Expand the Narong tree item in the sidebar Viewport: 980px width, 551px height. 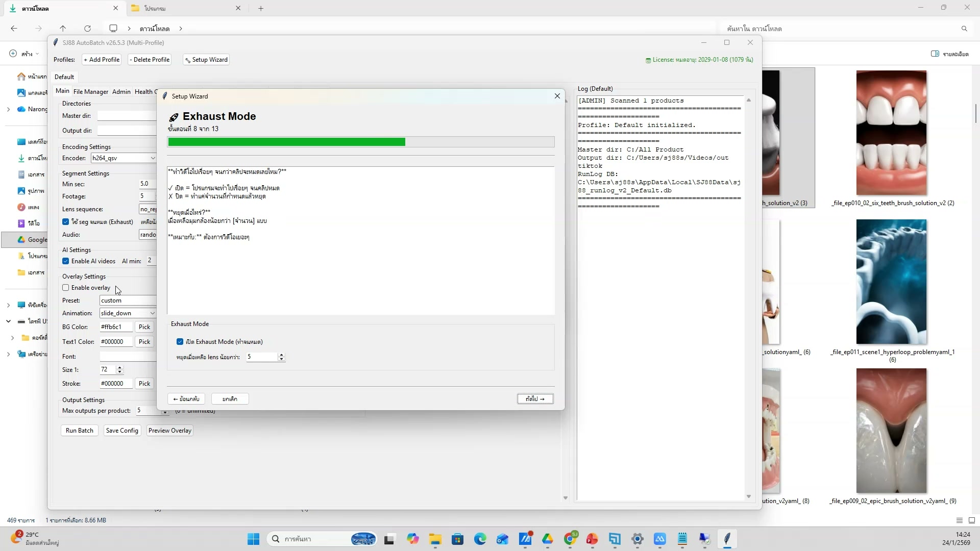click(8, 109)
